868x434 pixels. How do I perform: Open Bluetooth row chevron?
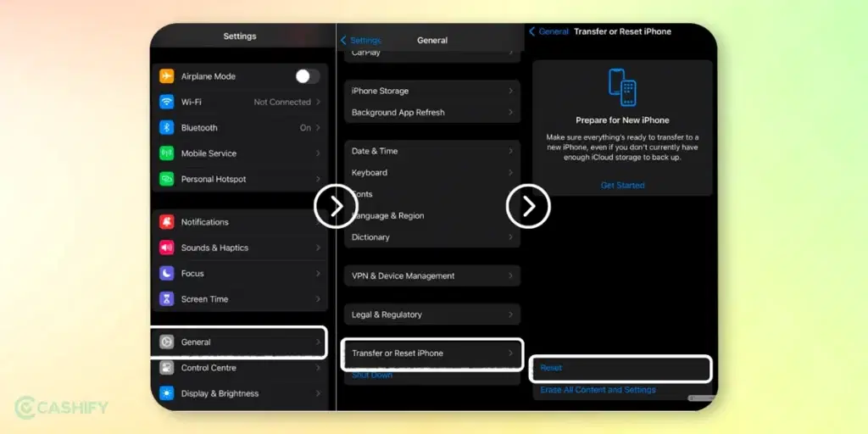tap(319, 127)
